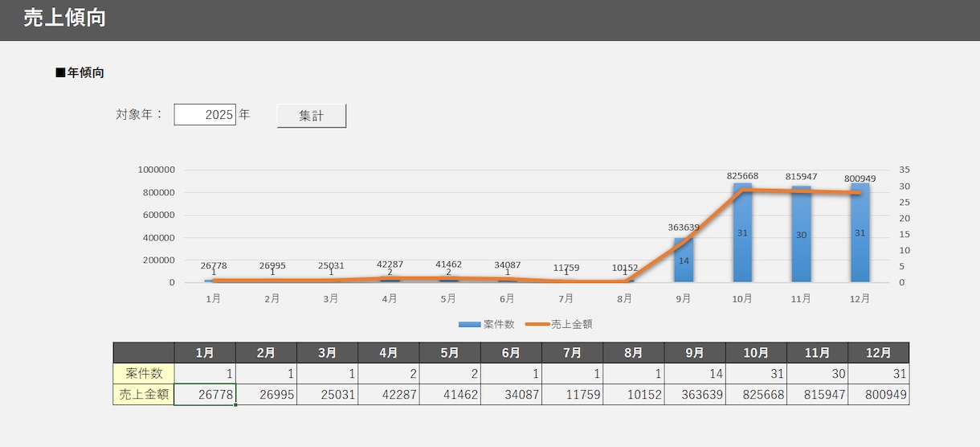Select the 案件数 cell showing 14
The image size is (980, 447).
[695, 374]
